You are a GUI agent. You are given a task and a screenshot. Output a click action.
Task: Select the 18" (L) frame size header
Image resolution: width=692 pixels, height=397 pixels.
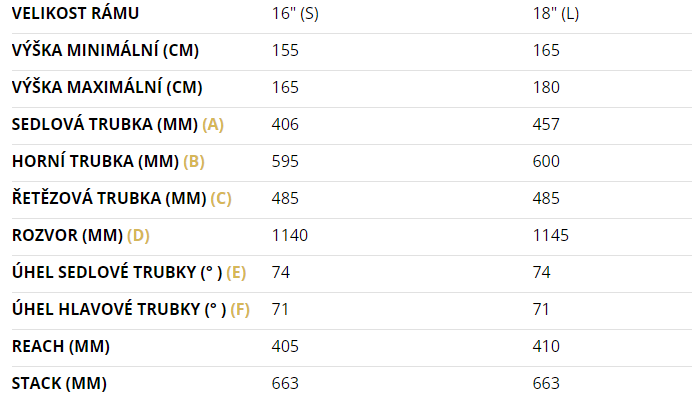[556, 14]
